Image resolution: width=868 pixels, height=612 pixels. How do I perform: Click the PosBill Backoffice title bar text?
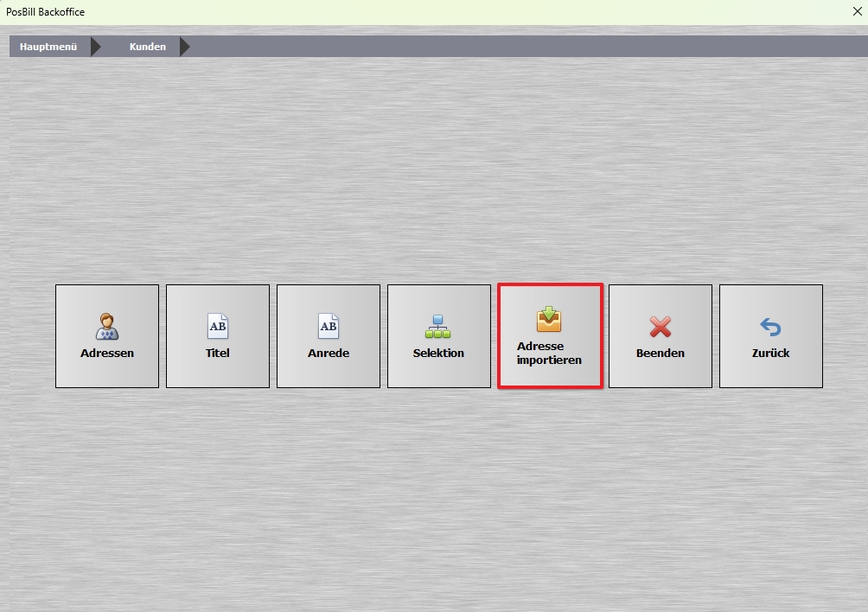pos(46,11)
